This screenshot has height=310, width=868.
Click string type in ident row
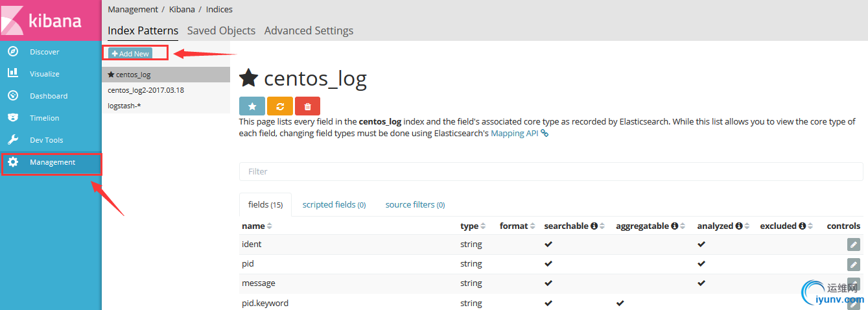click(x=471, y=244)
